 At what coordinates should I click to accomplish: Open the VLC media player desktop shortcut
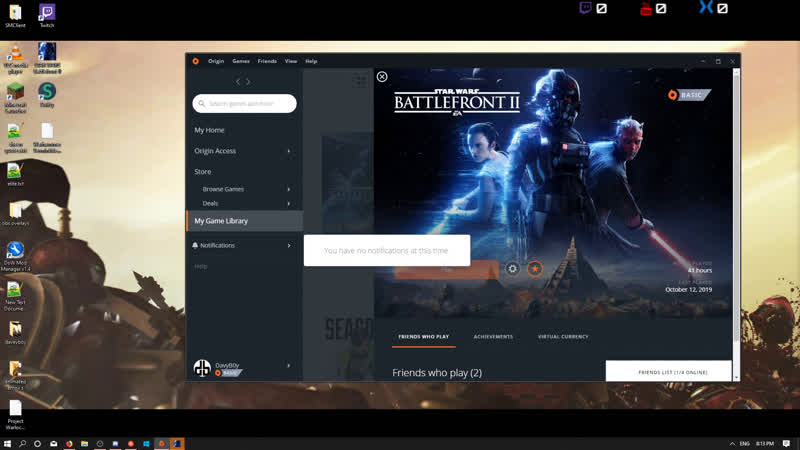15,58
